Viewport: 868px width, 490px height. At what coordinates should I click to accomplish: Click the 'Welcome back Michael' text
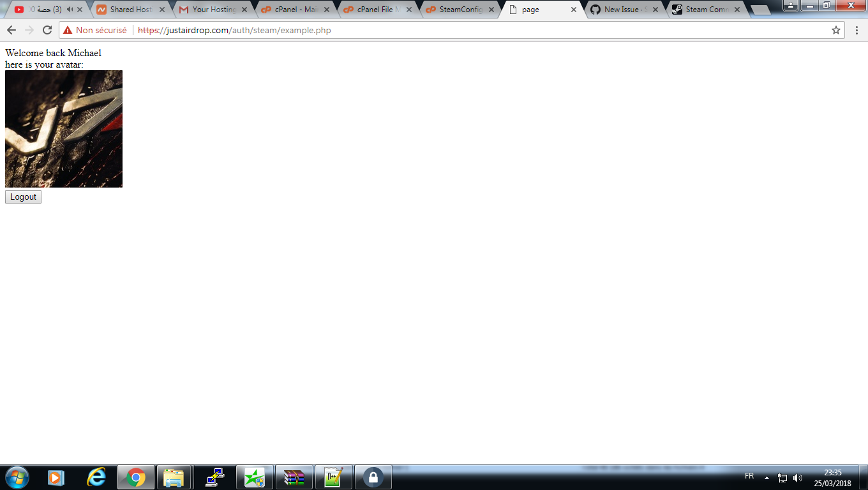click(x=53, y=53)
